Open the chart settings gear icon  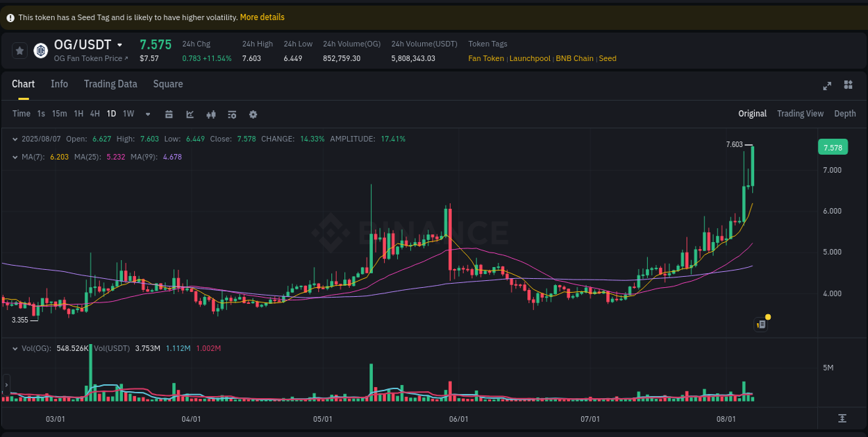click(253, 114)
